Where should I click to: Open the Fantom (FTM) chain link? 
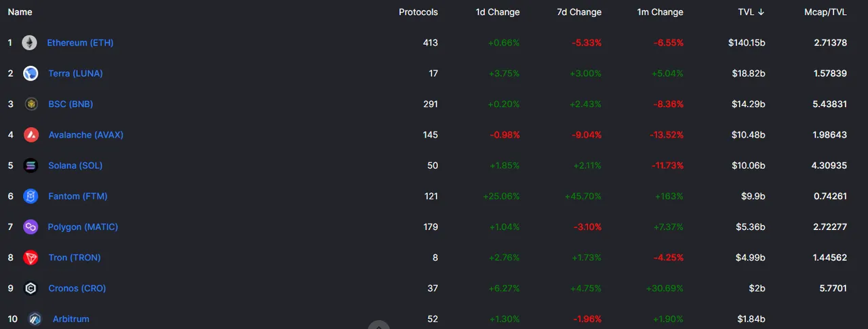78,196
